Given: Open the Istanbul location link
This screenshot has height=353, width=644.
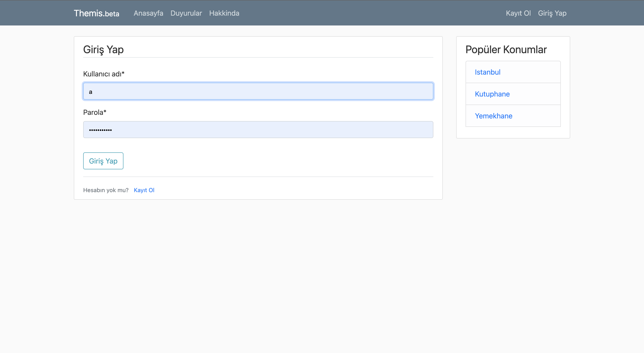Looking at the screenshot, I should click(x=487, y=72).
